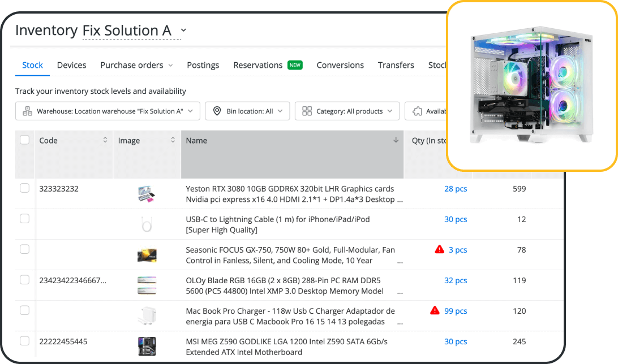Click the warning triangle next to 99 pcs
The image size is (618, 364).
(x=435, y=310)
